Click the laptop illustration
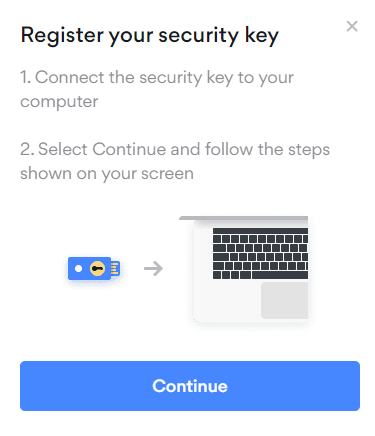The height and width of the screenshot is (436, 375). (244, 270)
